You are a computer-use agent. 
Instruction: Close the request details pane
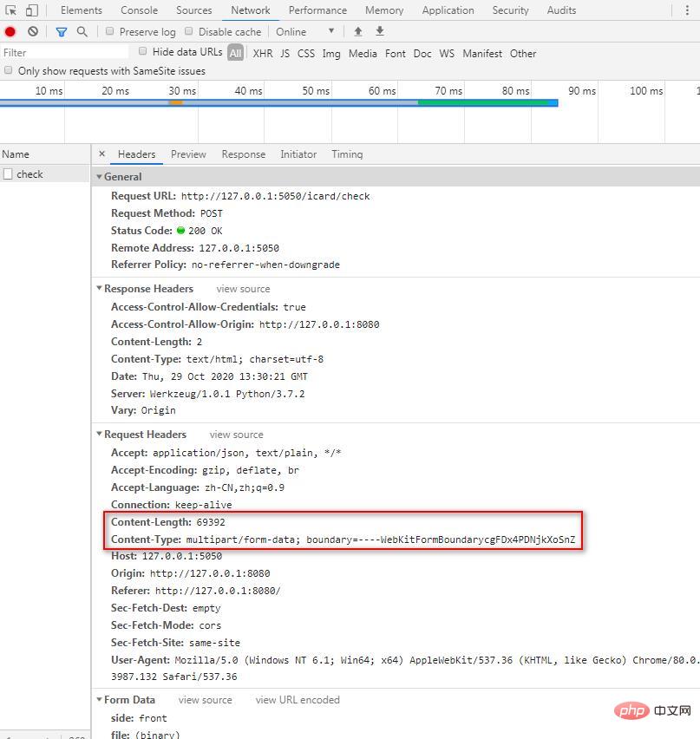coord(101,154)
